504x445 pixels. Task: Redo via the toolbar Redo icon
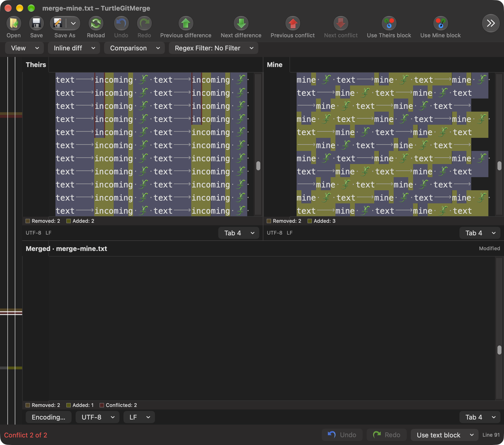click(x=144, y=23)
